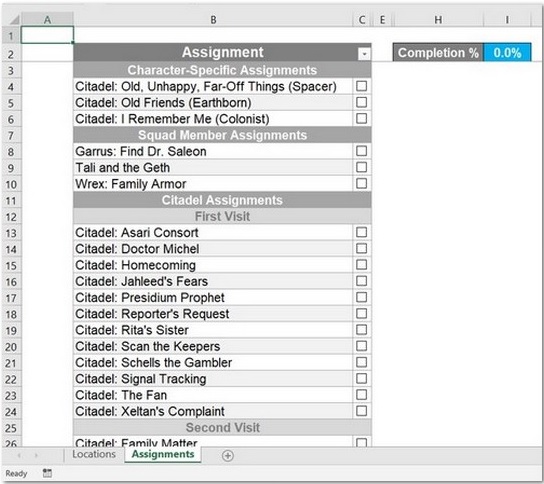
Task: Tick the Citadel: Family Matter checkbox
Action: click(x=361, y=442)
